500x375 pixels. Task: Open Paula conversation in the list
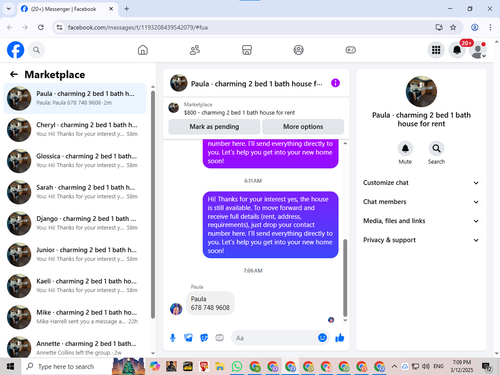75,98
